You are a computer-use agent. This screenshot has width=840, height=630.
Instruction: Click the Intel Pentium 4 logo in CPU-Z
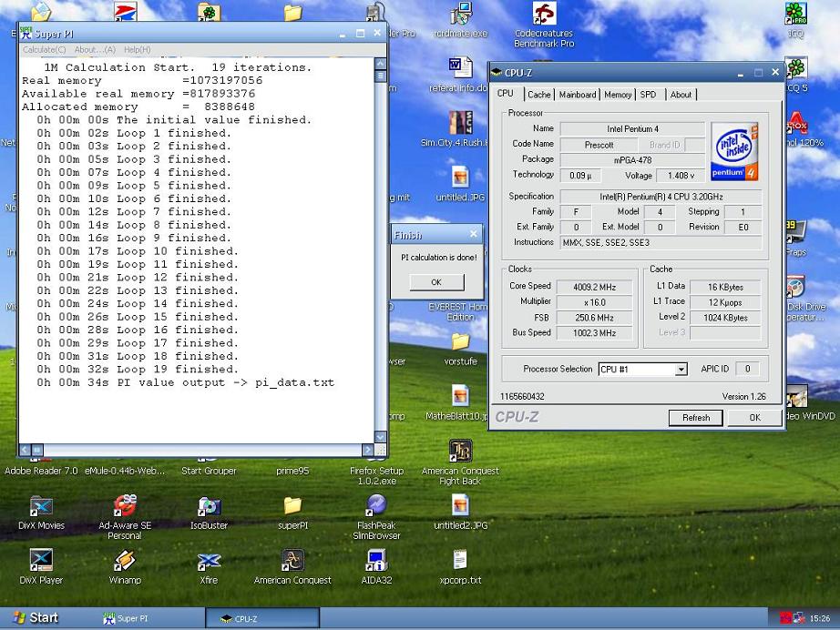tap(734, 151)
